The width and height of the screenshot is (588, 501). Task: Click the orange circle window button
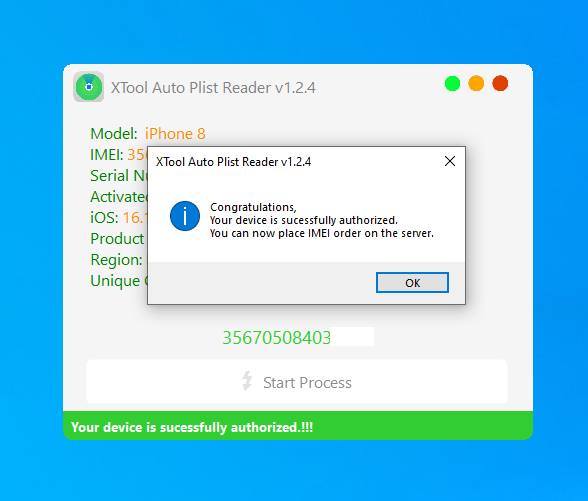476,83
